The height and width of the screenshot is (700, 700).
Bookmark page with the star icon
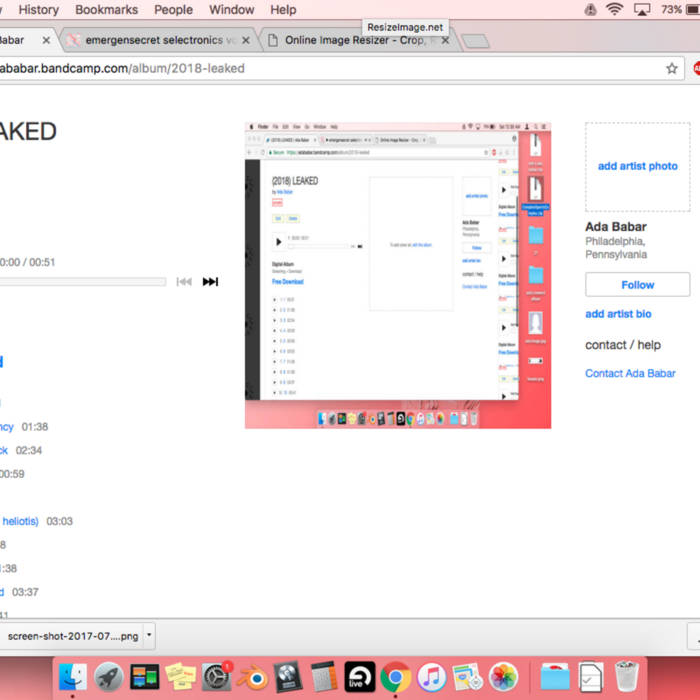click(x=672, y=69)
